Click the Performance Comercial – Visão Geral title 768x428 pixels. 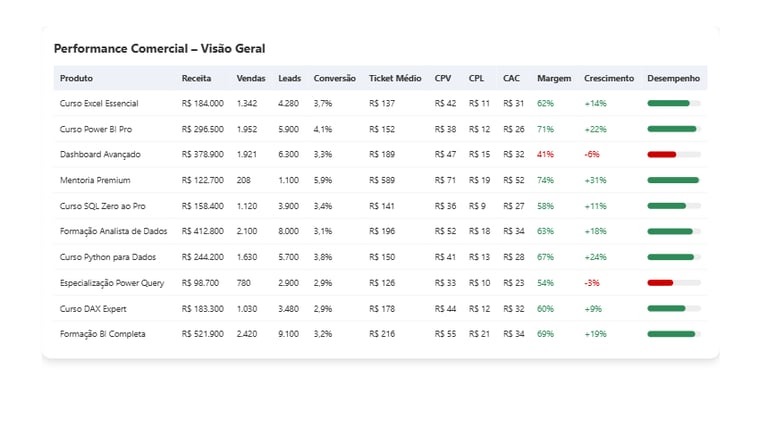[159, 49]
